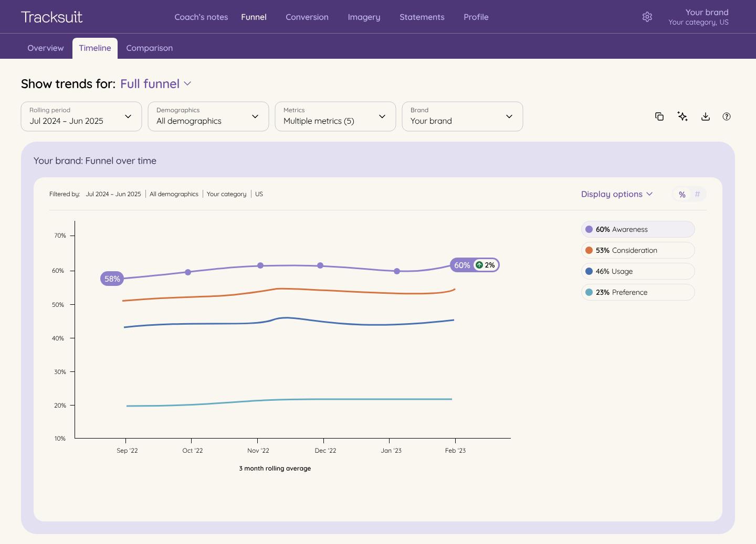This screenshot has width=756, height=544.
Task: Click the copy chart icon
Action: click(x=659, y=116)
